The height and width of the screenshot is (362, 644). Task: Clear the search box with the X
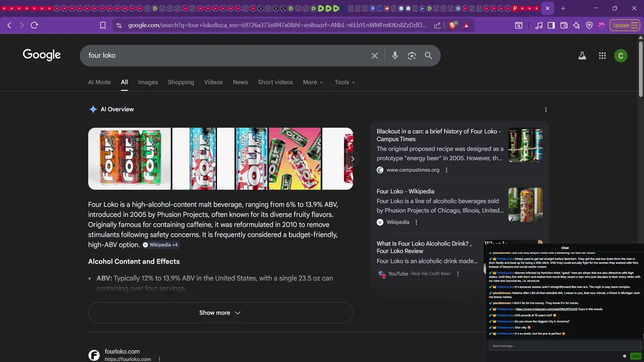tap(374, 56)
